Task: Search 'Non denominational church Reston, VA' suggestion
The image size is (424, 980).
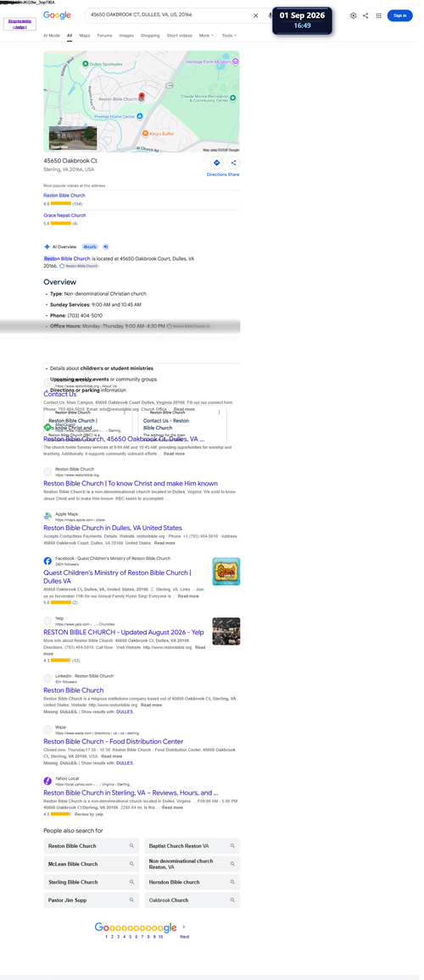Action: click(192, 864)
